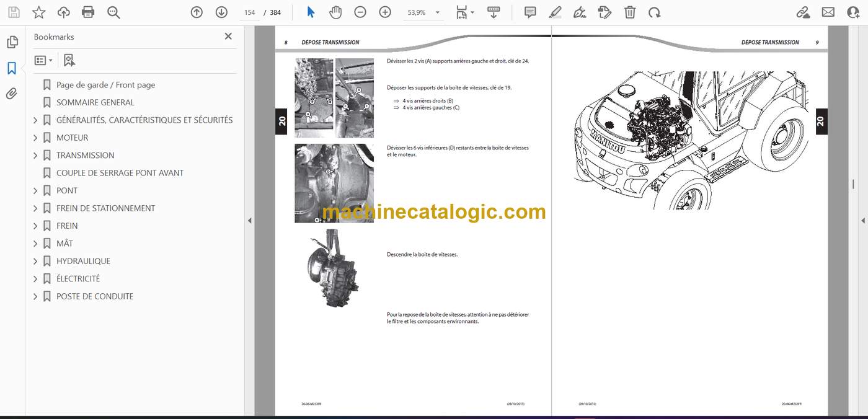Open the Add comment tool
Image resolution: width=868 pixels, height=419 pixels.
(x=530, y=12)
